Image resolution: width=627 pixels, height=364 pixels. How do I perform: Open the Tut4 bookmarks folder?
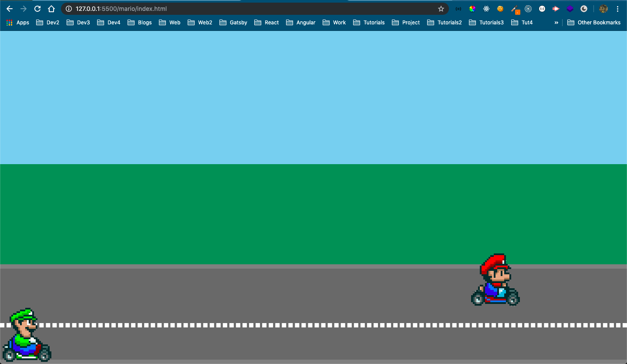[522, 23]
